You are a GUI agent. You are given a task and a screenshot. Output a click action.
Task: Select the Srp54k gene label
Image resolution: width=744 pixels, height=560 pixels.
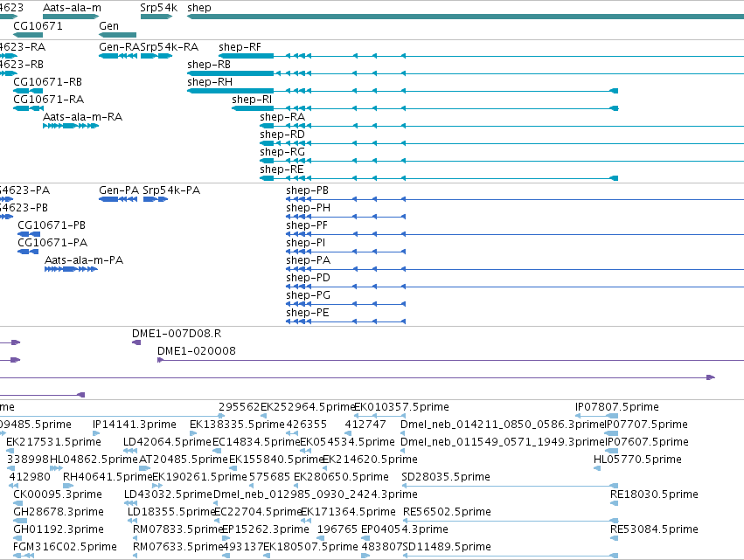(x=158, y=8)
